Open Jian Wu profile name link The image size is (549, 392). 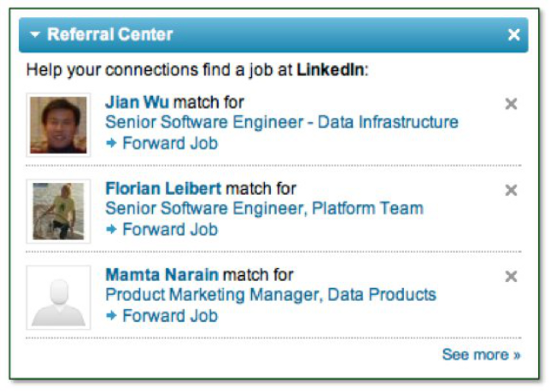pos(137,102)
